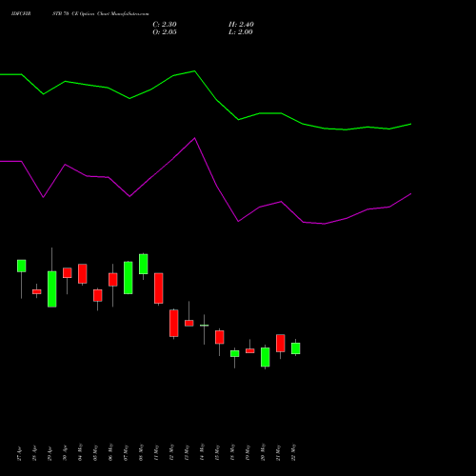Click the long red candle above 11 May
The width and height of the screenshot is (476, 476).
159,288
